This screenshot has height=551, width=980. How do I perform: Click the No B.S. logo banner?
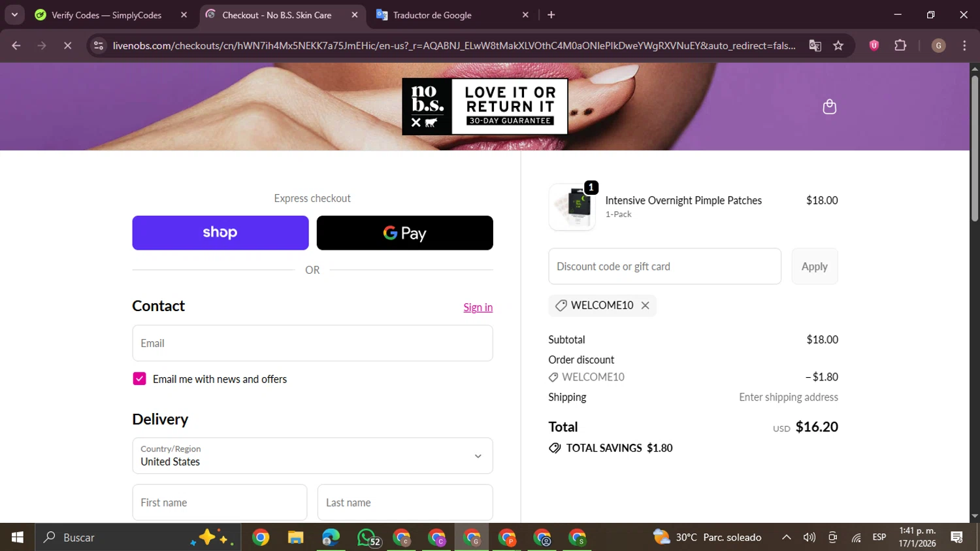pos(485,107)
